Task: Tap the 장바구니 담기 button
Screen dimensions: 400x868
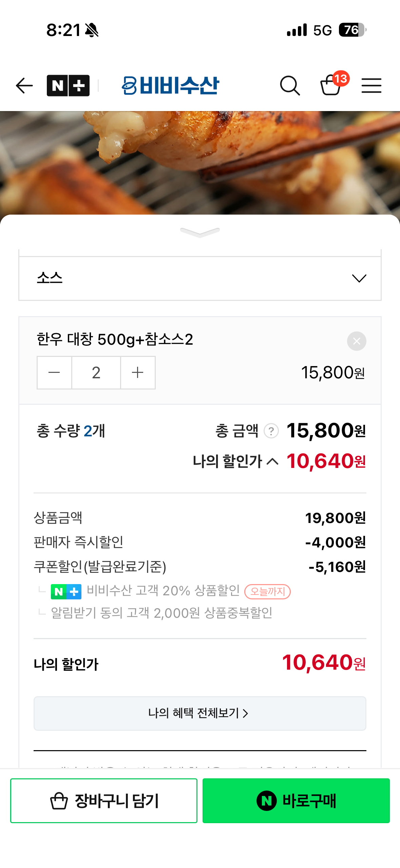Action: (104, 800)
